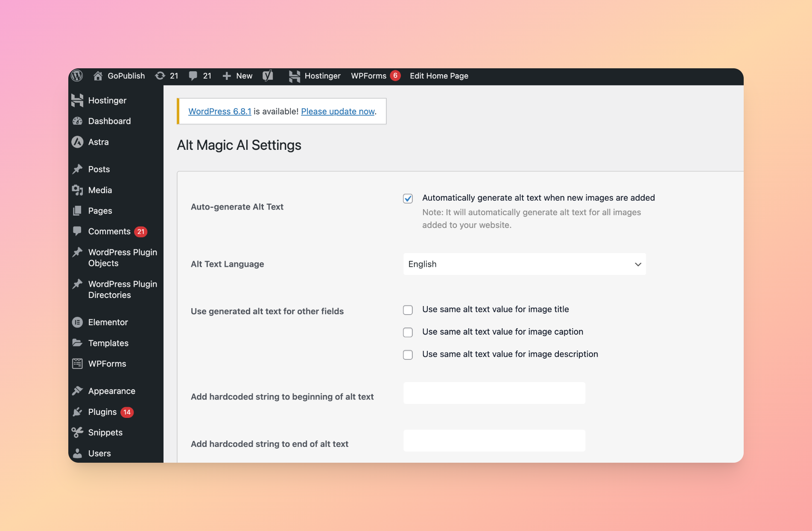Open WordPress Plugin Objects menu item
This screenshot has width=812, height=531.
[116, 258]
